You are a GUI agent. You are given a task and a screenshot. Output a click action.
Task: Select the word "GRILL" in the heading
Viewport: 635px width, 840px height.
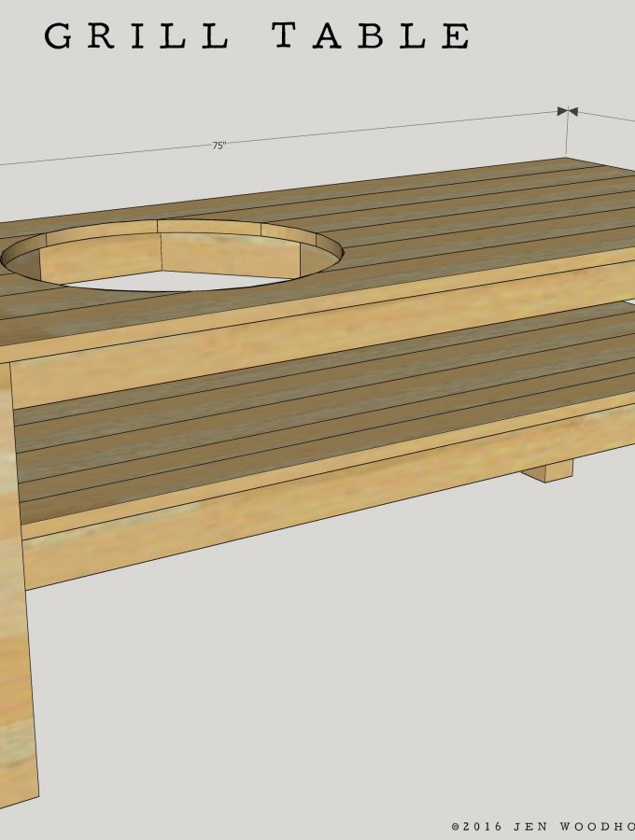click(x=136, y=36)
